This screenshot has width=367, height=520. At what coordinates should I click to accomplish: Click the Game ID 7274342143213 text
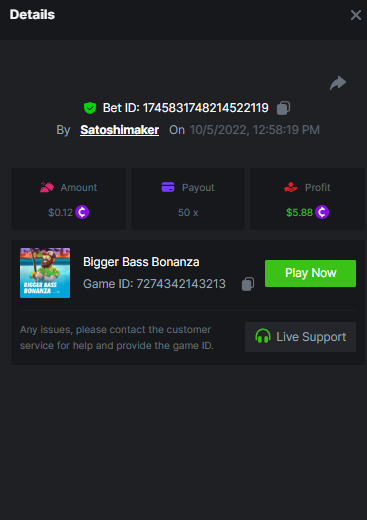(154, 284)
